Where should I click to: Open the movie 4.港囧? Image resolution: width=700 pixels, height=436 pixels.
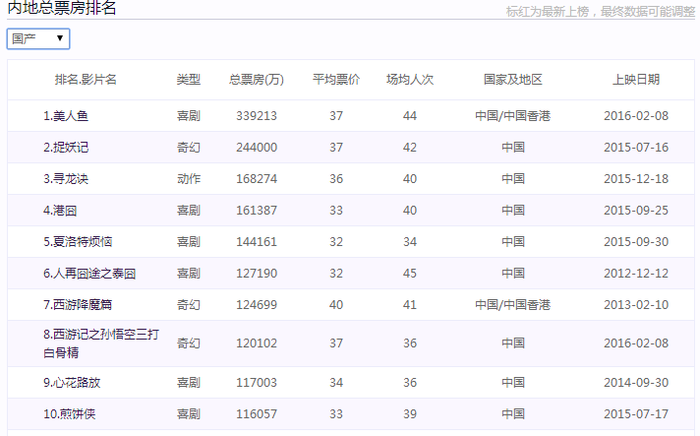(60, 210)
